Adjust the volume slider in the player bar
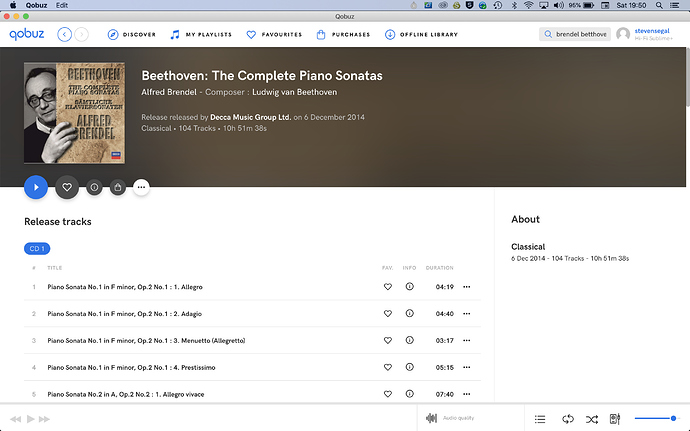 [x=656, y=418]
